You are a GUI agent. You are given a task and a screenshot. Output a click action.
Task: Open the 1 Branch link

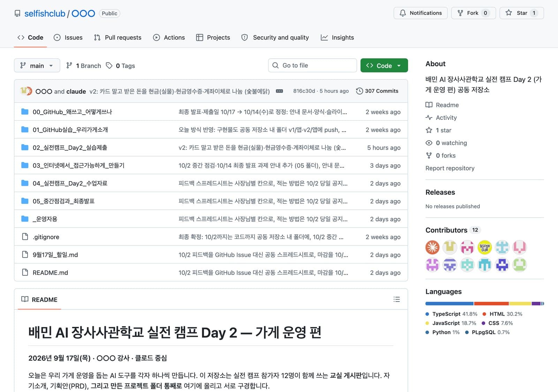pos(84,66)
